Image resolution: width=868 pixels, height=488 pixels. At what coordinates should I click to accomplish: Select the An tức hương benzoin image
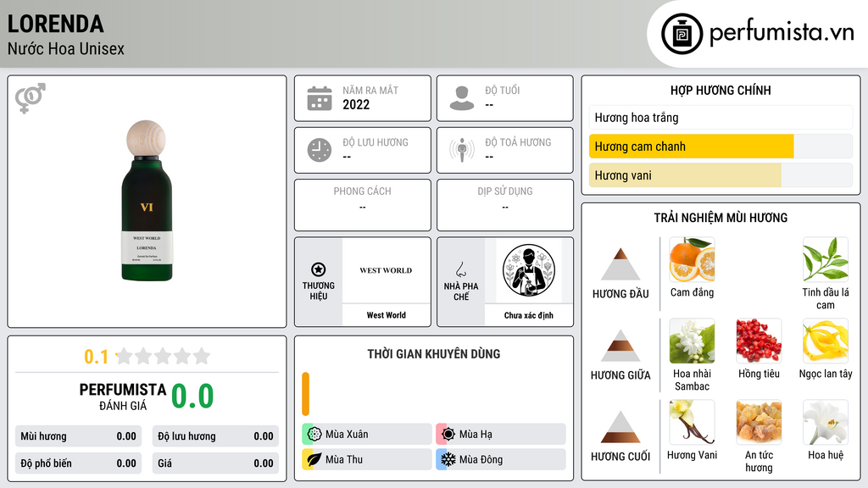(759, 422)
